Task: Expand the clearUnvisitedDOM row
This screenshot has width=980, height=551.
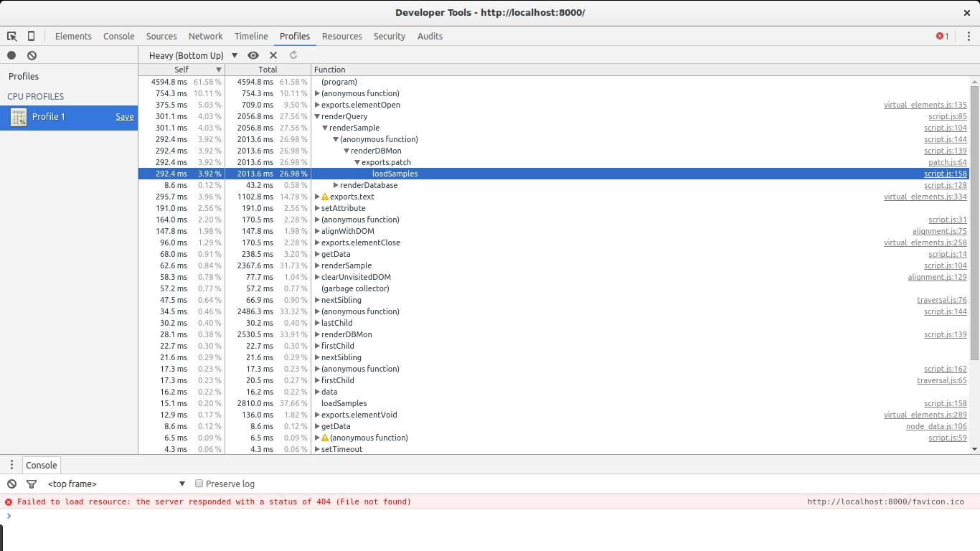Action: [x=317, y=277]
